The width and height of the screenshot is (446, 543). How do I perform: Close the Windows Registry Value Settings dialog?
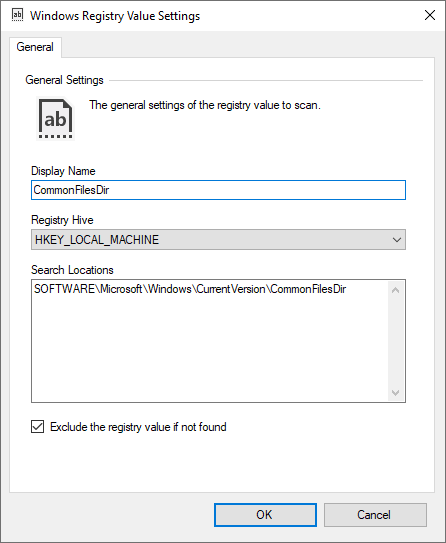tap(430, 15)
